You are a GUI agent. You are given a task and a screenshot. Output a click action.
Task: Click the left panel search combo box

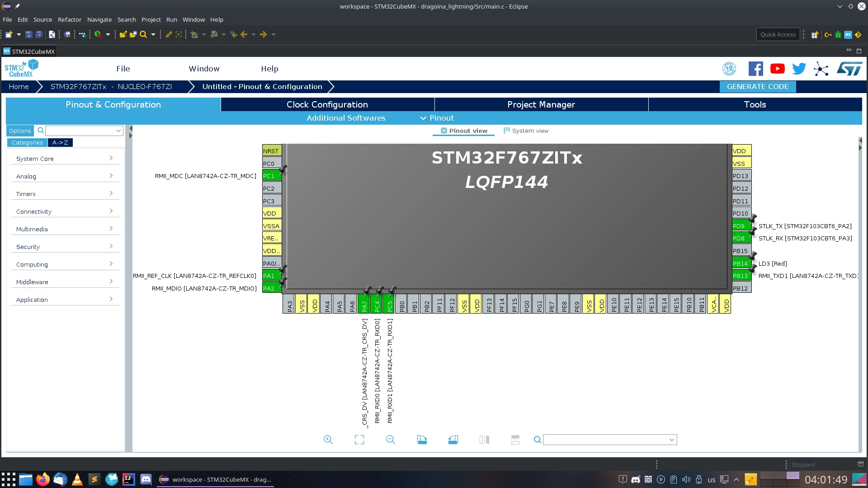tap(84, 131)
